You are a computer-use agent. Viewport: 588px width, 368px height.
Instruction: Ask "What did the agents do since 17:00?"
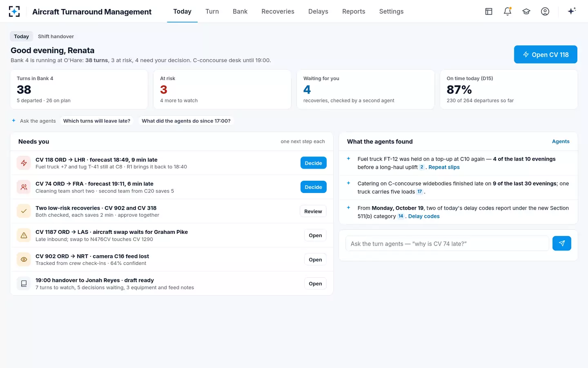click(x=186, y=121)
